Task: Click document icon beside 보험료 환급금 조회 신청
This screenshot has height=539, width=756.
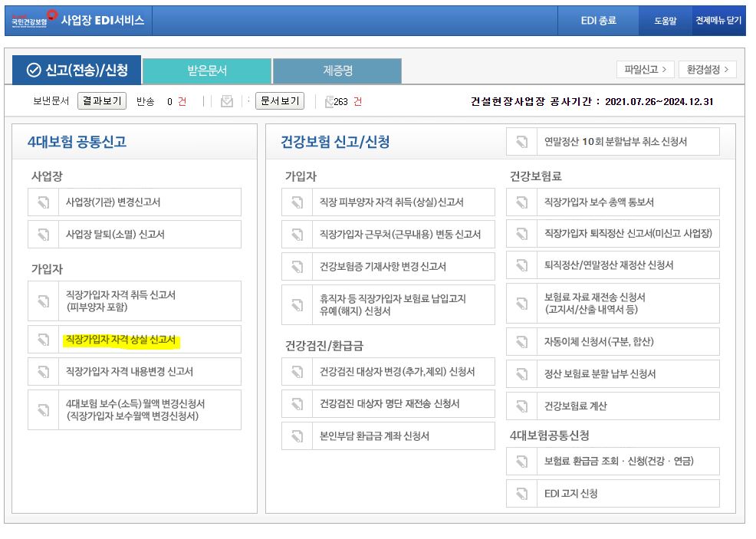Action: (x=521, y=462)
